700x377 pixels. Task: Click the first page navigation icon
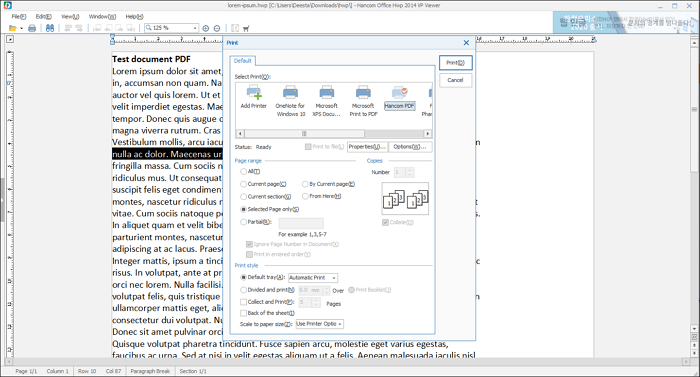coord(97,28)
